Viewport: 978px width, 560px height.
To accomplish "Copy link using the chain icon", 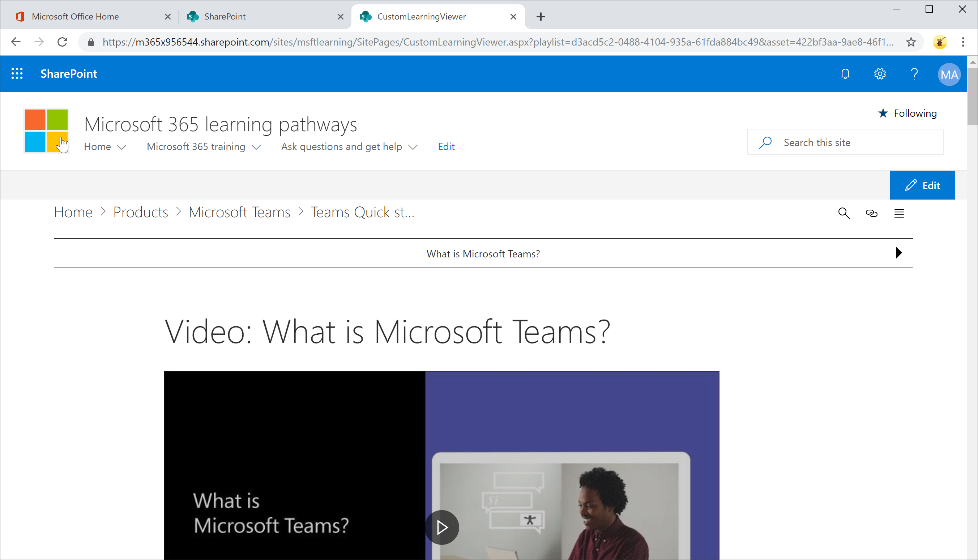I will pyautogui.click(x=871, y=213).
